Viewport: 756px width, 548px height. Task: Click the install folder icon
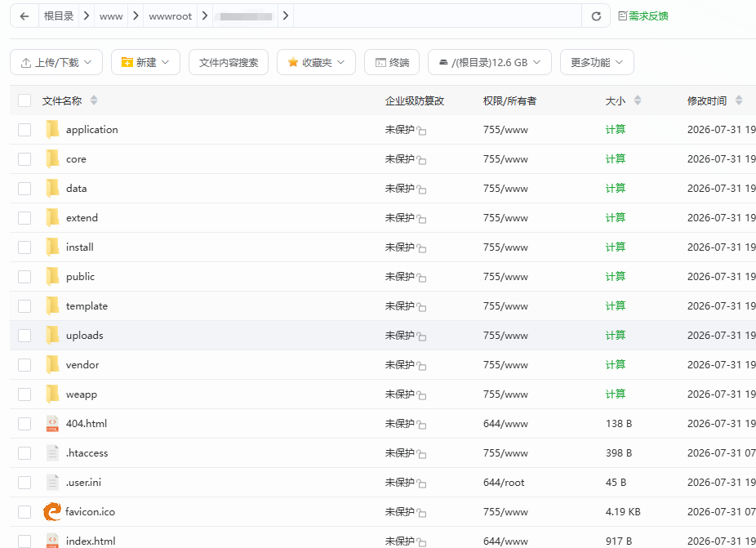click(x=52, y=247)
